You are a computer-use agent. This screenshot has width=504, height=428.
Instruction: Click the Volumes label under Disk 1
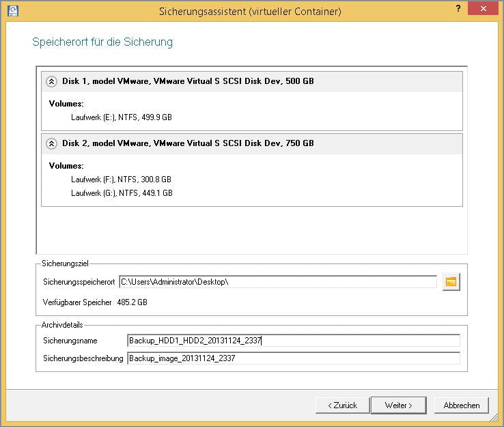coord(66,104)
